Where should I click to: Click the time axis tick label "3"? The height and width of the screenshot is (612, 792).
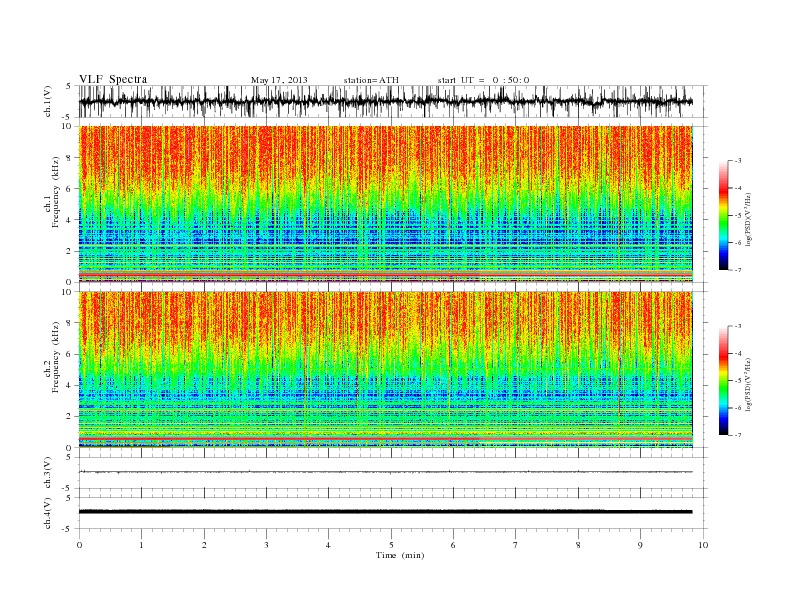coord(266,545)
